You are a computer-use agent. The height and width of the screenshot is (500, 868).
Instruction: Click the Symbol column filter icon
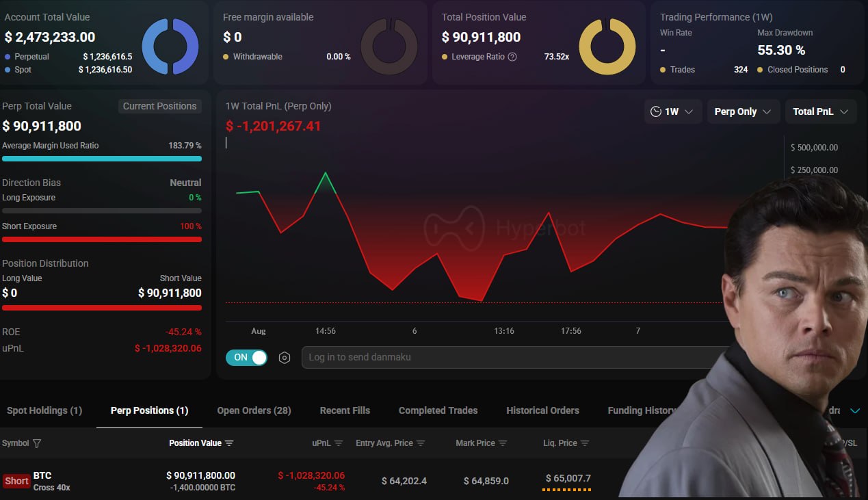click(37, 443)
